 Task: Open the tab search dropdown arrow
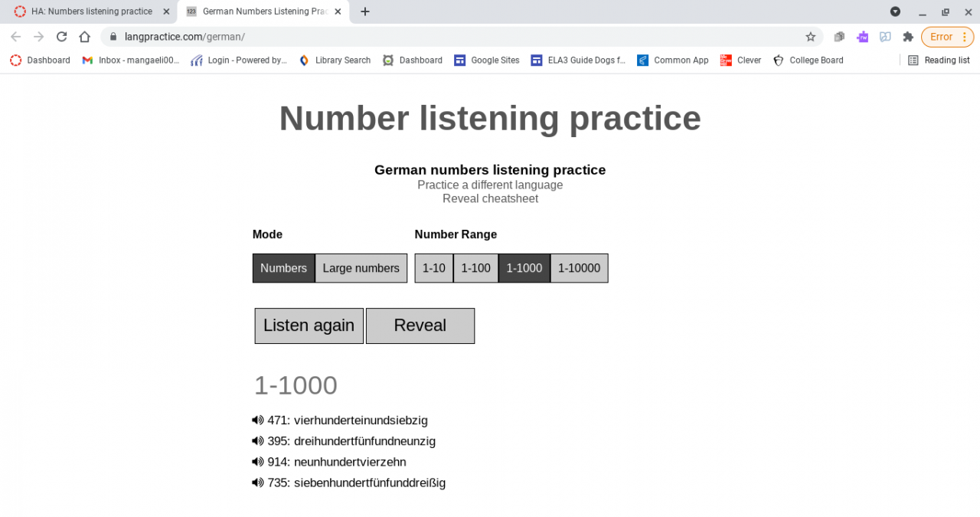pyautogui.click(x=895, y=11)
